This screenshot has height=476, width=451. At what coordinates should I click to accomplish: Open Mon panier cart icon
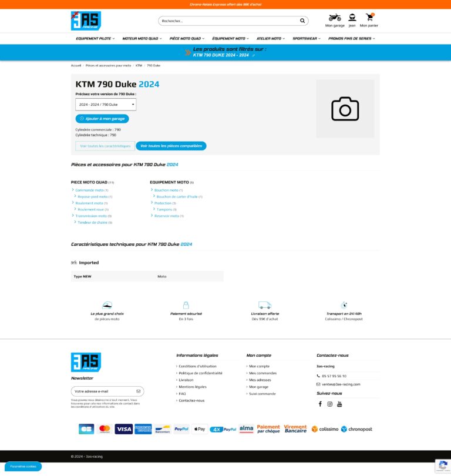369,17
